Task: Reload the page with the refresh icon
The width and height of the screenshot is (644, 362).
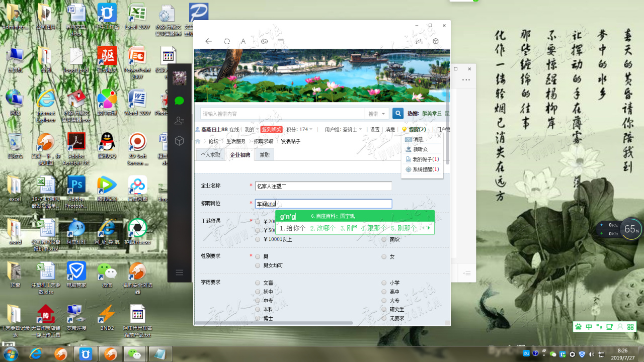Action: coord(227,41)
